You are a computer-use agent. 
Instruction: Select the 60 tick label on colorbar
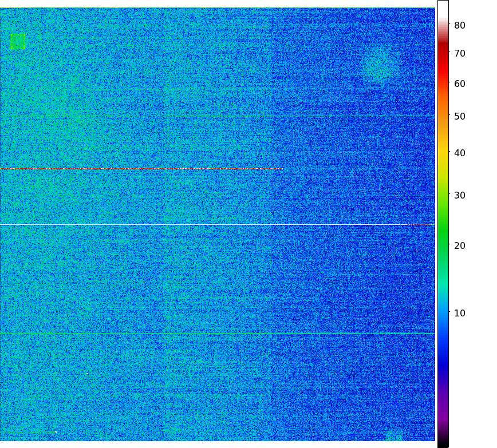click(459, 84)
